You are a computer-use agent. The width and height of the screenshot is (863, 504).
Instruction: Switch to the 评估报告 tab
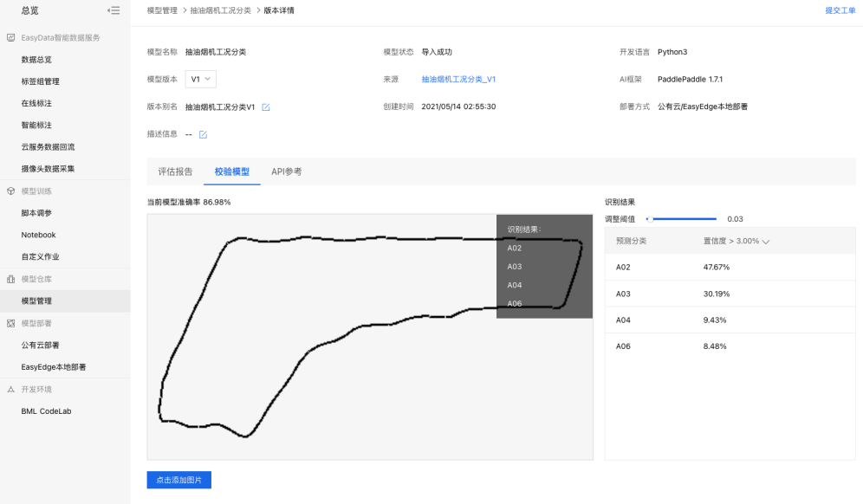pyautogui.click(x=175, y=171)
